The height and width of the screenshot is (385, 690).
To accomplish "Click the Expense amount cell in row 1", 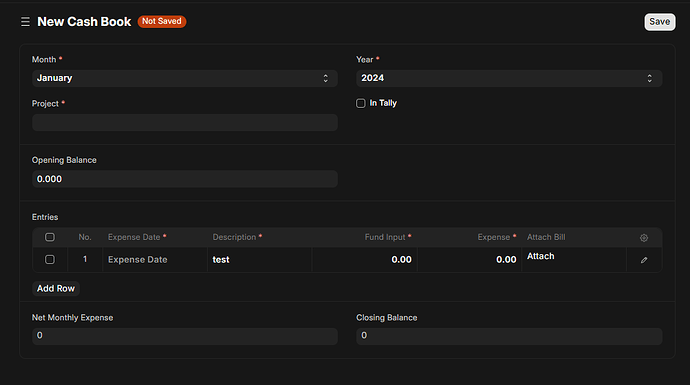I will pyautogui.click(x=470, y=260).
